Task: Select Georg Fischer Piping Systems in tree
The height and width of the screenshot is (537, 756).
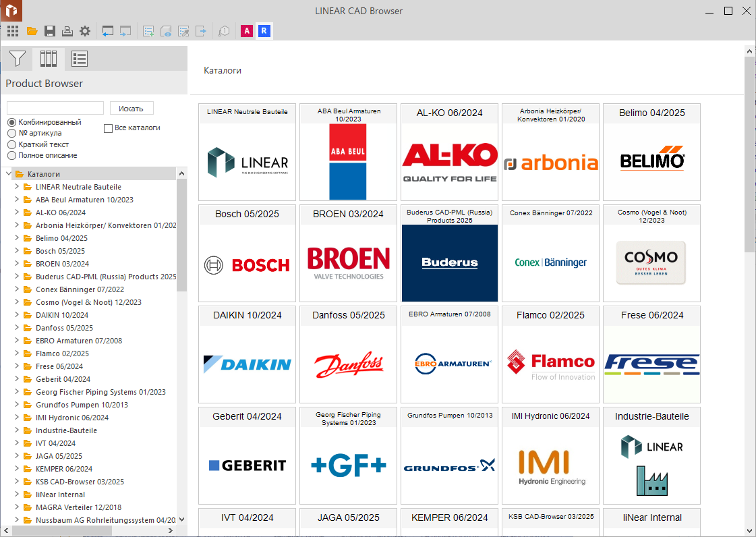Action: (x=100, y=392)
